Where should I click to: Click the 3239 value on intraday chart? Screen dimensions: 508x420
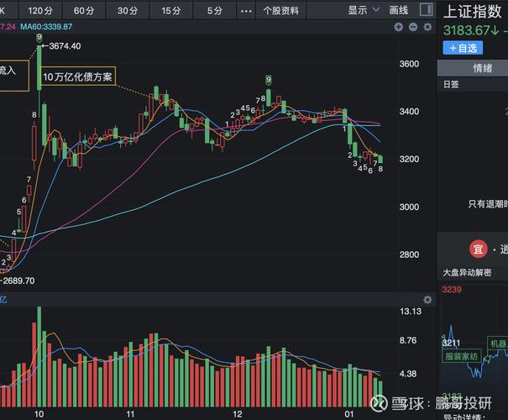pyautogui.click(x=452, y=290)
